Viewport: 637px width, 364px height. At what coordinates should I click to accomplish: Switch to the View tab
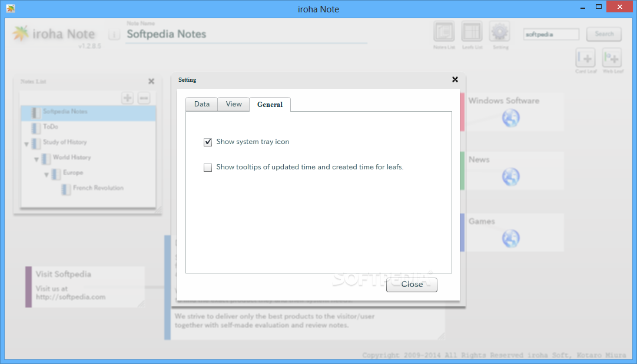(x=234, y=104)
